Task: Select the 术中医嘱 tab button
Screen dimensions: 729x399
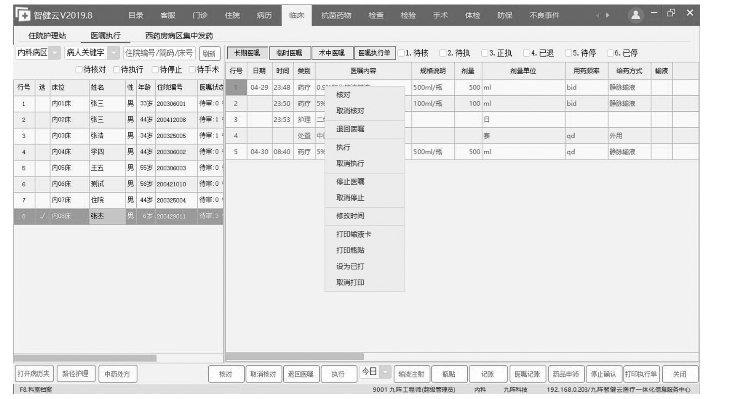Action: [332, 53]
